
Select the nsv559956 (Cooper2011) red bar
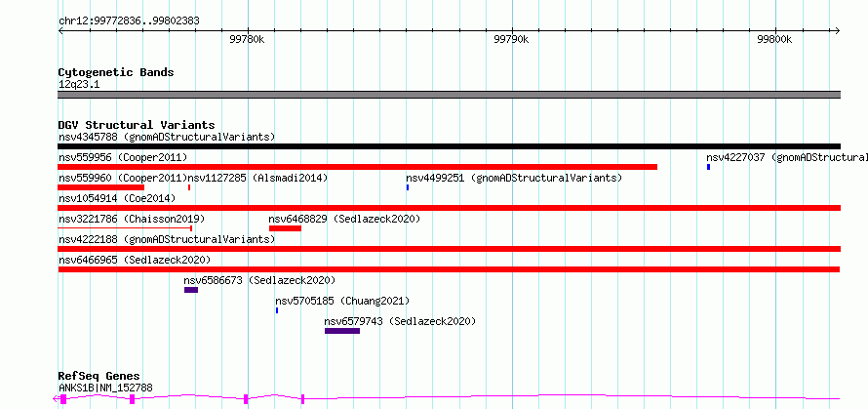[x=358, y=167]
